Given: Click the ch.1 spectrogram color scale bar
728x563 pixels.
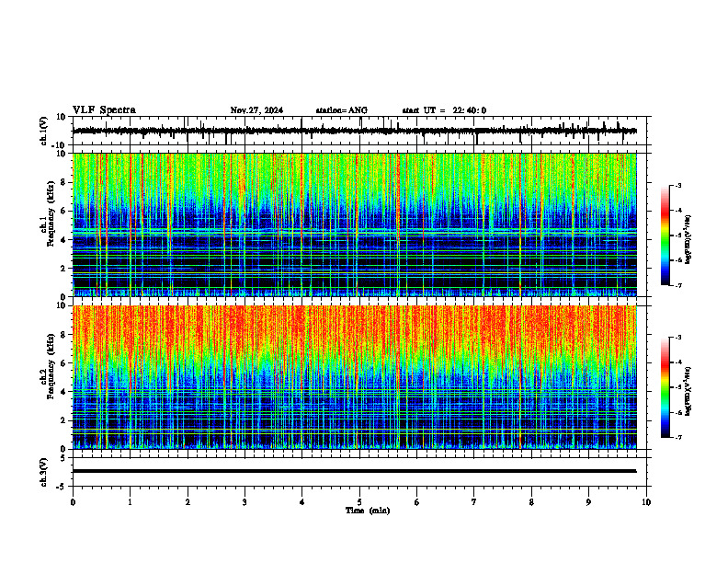Looking at the screenshot, I should (665, 236).
